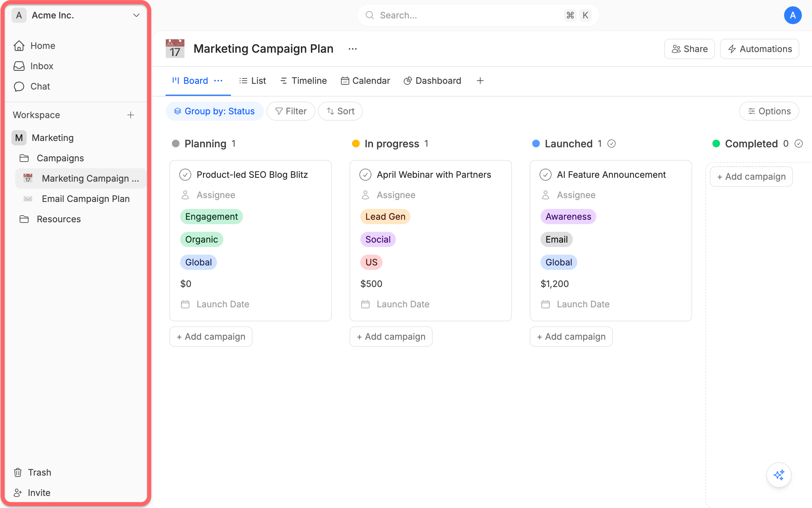812x508 pixels.
Task: Open the Group by: Status dropdown
Action: [214, 111]
